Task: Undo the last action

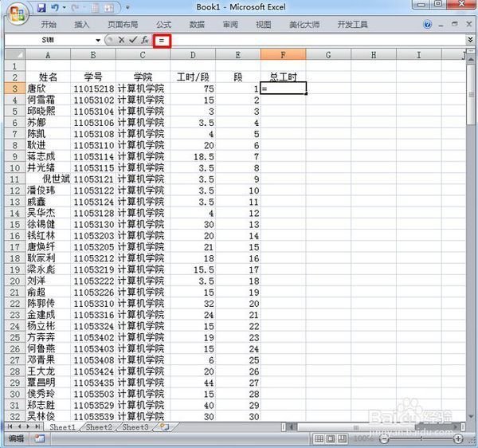Action: point(55,7)
